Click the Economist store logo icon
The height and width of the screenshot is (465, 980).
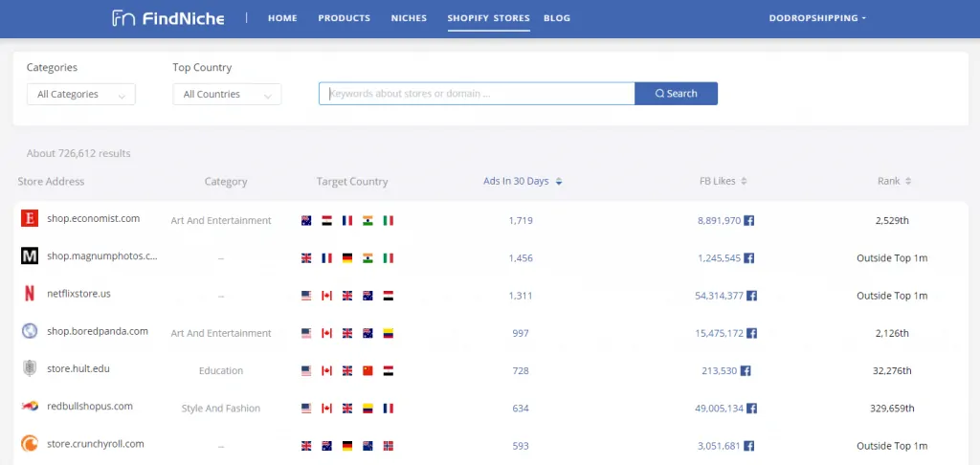(x=30, y=219)
